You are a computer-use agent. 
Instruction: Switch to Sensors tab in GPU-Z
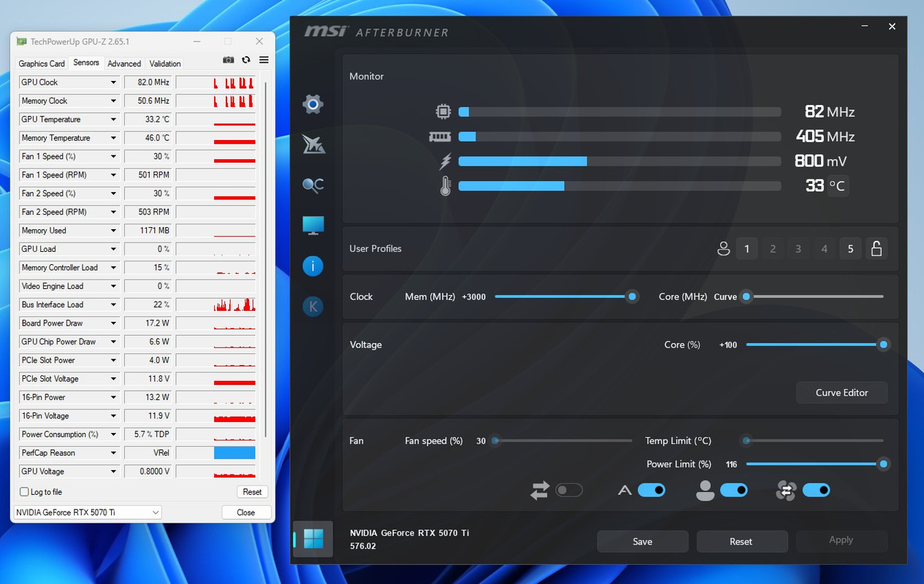[x=86, y=63]
